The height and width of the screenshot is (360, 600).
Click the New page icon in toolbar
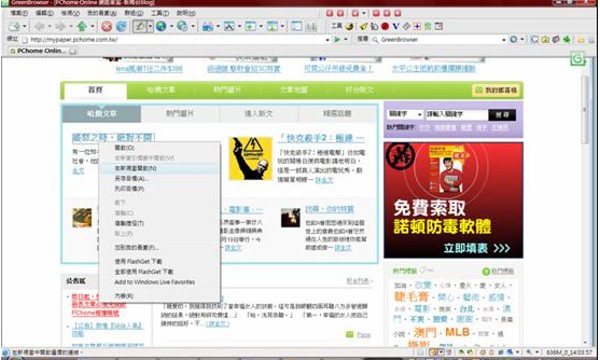click(x=14, y=26)
